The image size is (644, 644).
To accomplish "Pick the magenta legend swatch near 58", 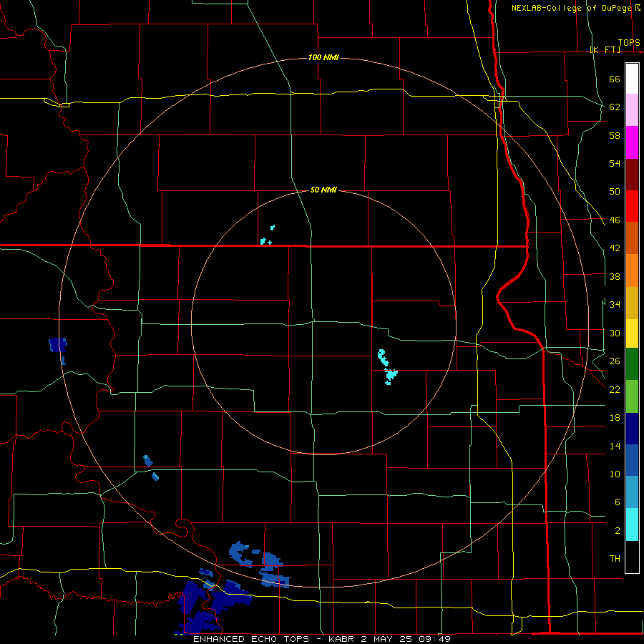I will click(632, 142).
